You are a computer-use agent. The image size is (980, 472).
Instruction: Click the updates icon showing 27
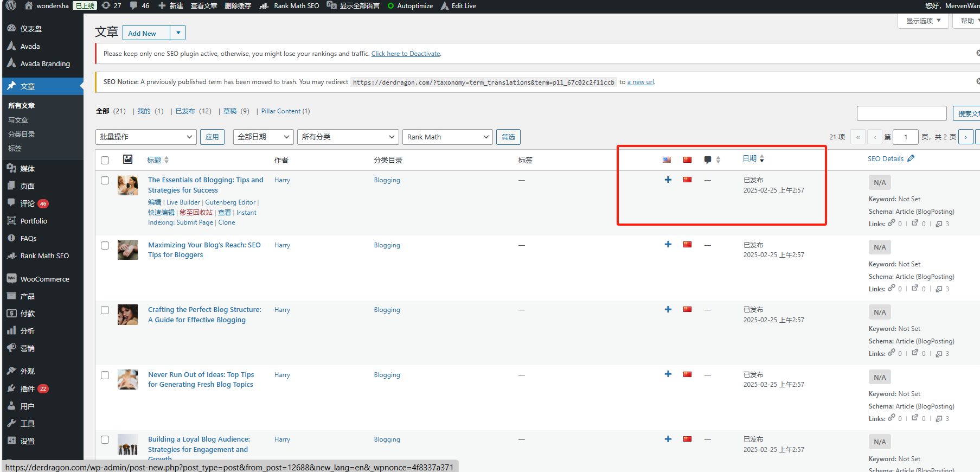pos(111,5)
